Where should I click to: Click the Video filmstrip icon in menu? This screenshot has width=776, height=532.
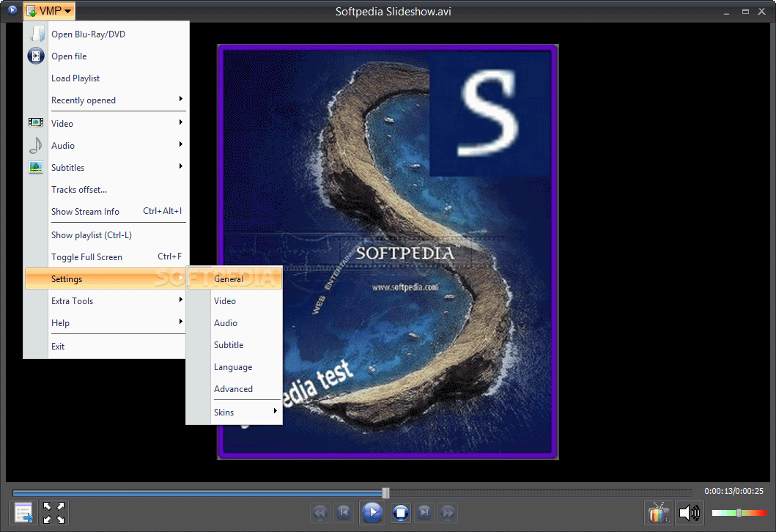36,122
